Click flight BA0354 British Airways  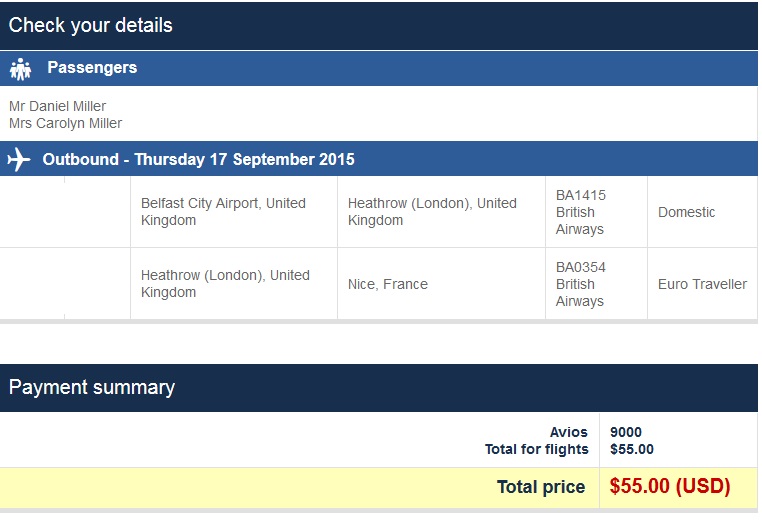click(581, 284)
